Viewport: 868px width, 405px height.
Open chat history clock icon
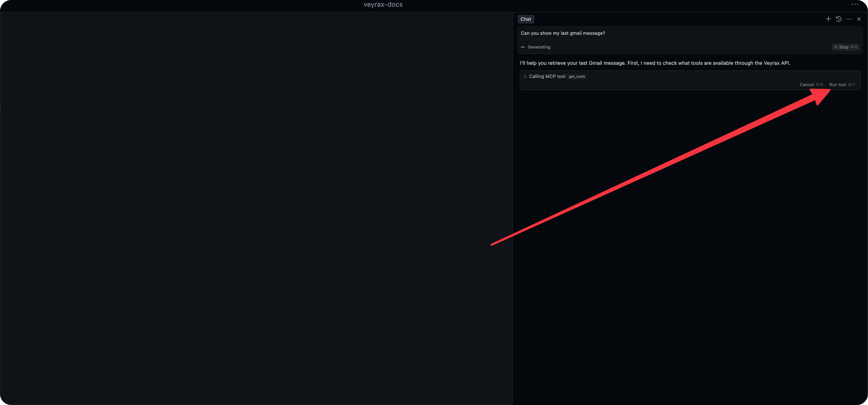(x=838, y=19)
